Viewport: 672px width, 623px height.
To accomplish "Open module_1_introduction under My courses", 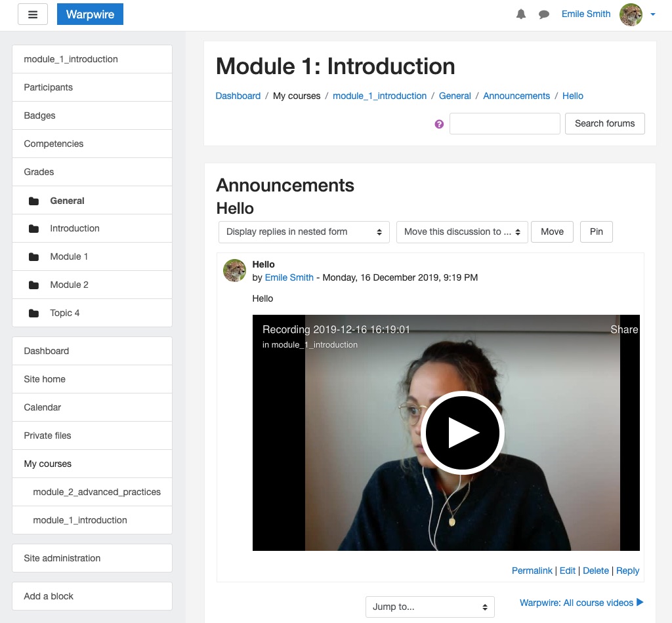I will pos(92,520).
